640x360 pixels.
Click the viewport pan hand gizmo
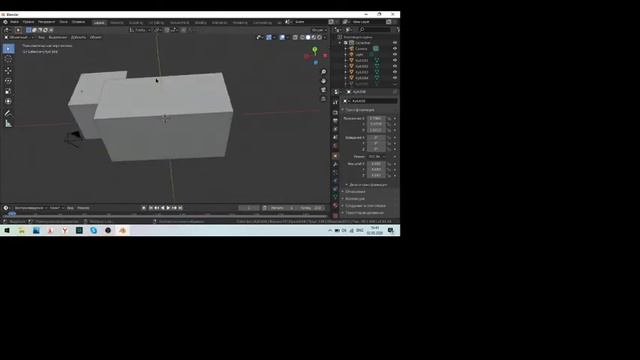click(324, 81)
